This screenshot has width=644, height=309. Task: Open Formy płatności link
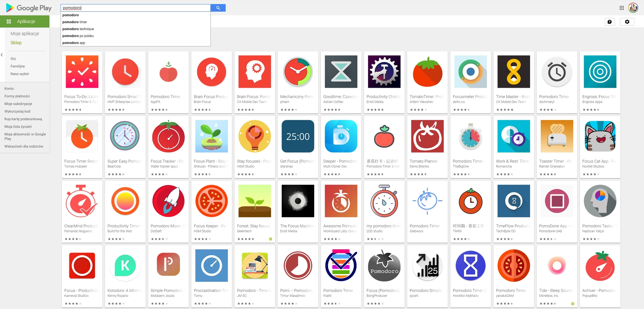point(17,96)
